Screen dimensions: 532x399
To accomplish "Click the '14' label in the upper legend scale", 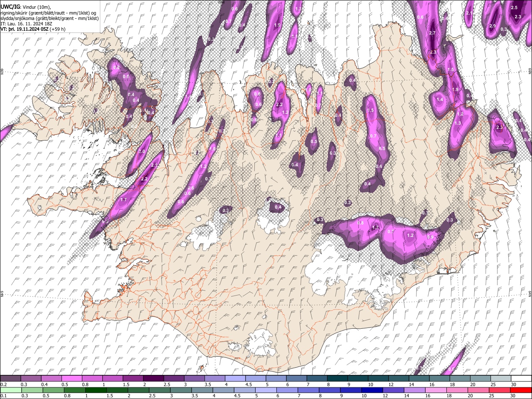I will click(411, 384).
